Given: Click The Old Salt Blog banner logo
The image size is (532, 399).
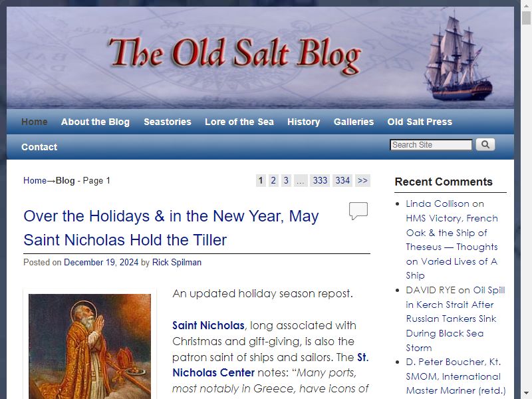Looking at the screenshot, I should 235,56.
